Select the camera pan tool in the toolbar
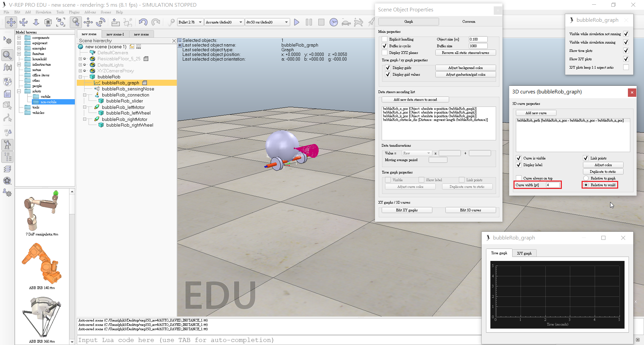Viewport: 644px width, 345px height. pyautogui.click(x=11, y=22)
